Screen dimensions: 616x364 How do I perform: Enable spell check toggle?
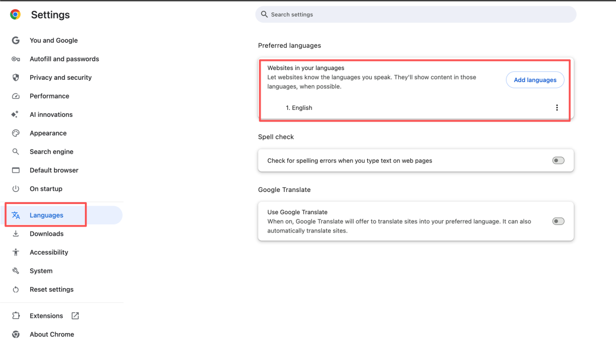[558, 161]
